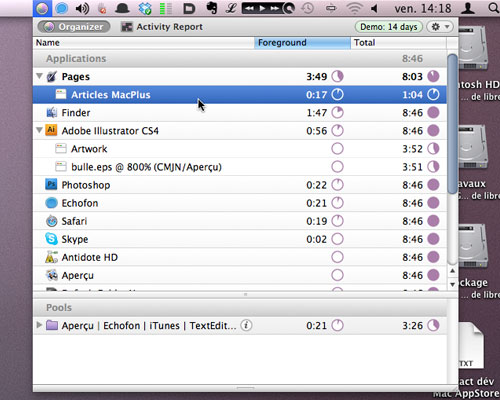Click Safari foreground time 0:19
Viewport: 500px width, 400px height.
coord(317,221)
